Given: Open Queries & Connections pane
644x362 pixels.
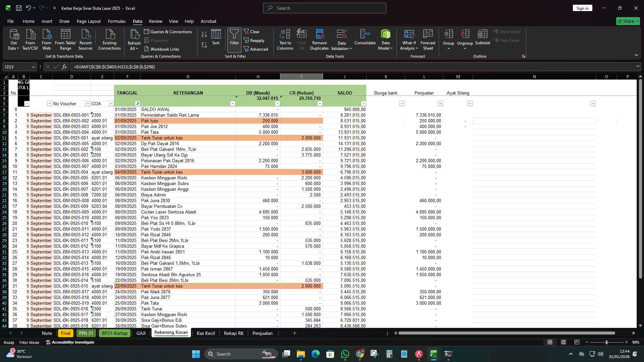Looking at the screenshot, I should (x=168, y=32).
